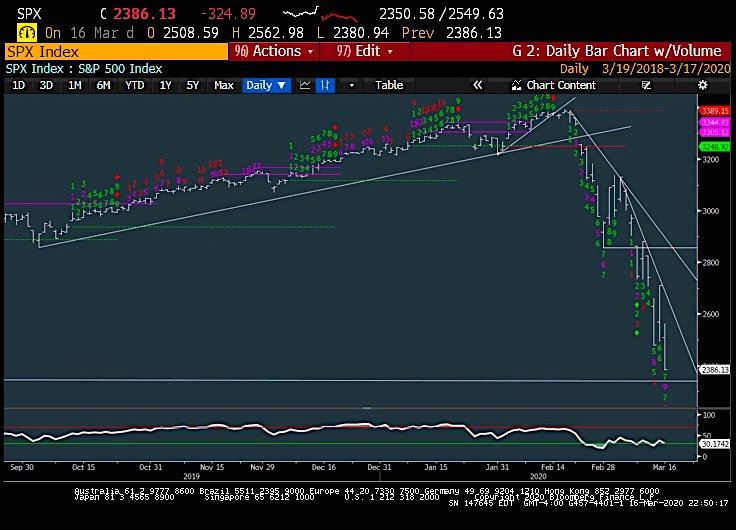Screen dimensions: 736x530
Task: Click the Mar 16 date axis label
Action: [x=664, y=467]
